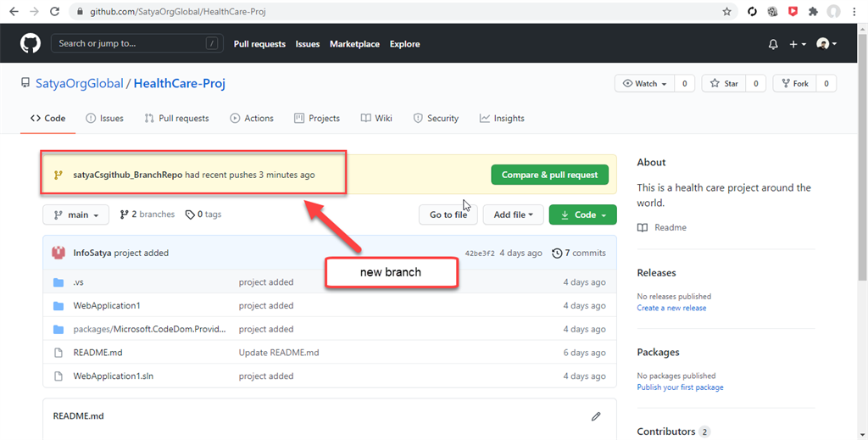Bookmark page with star in address bar
The height and width of the screenshot is (440, 868).
point(726,12)
